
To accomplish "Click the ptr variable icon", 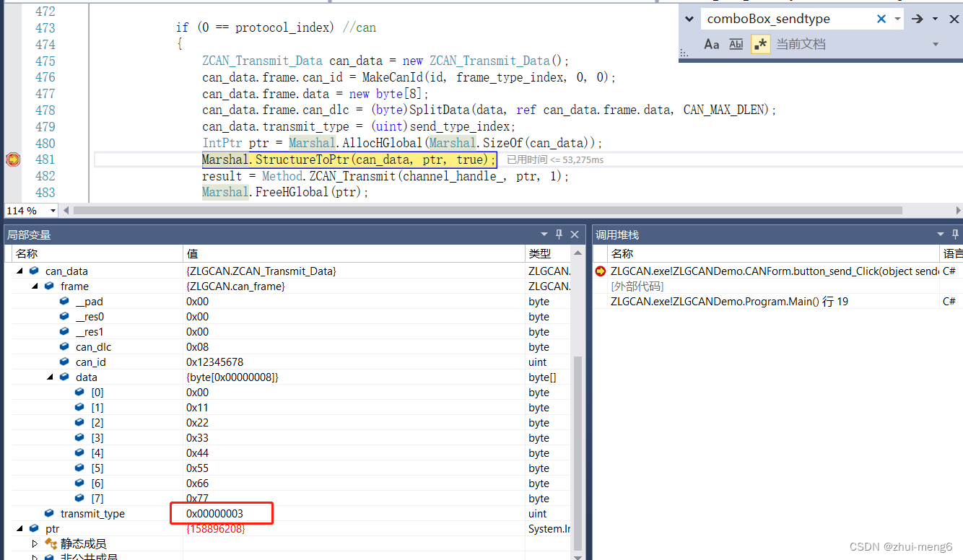I will 33,529.
